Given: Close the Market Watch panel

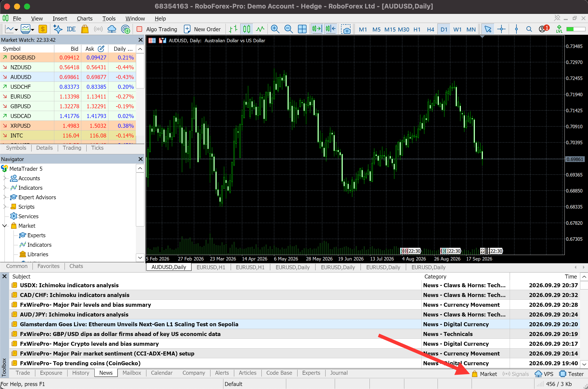Looking at the screenshot, I should coord(141,40).
